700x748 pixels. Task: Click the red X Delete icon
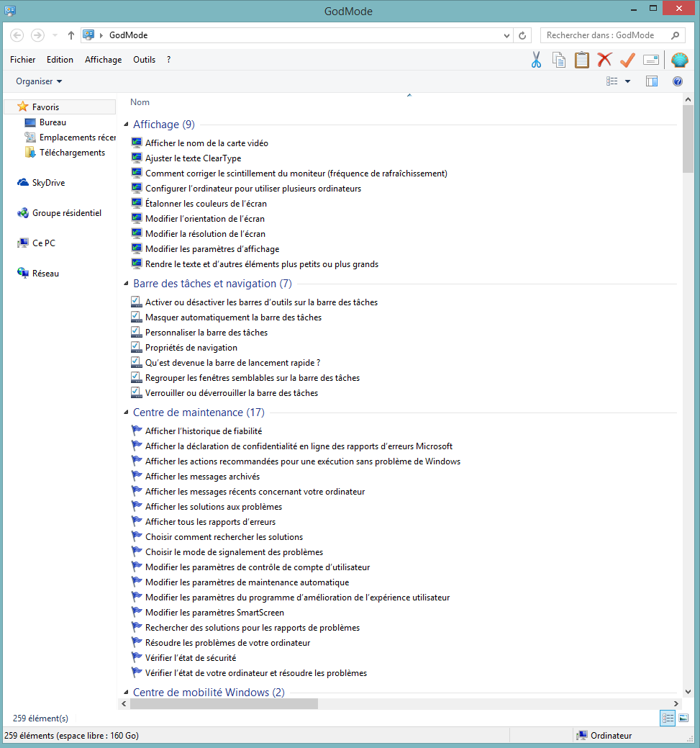click(x=604, y=60)
